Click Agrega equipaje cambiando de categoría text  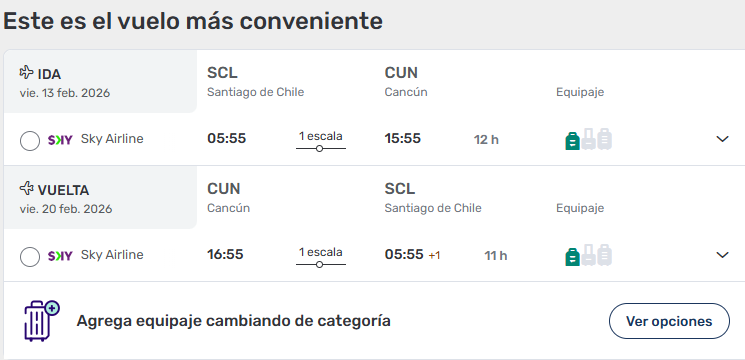pyautogui.click(x=233, y=321)
